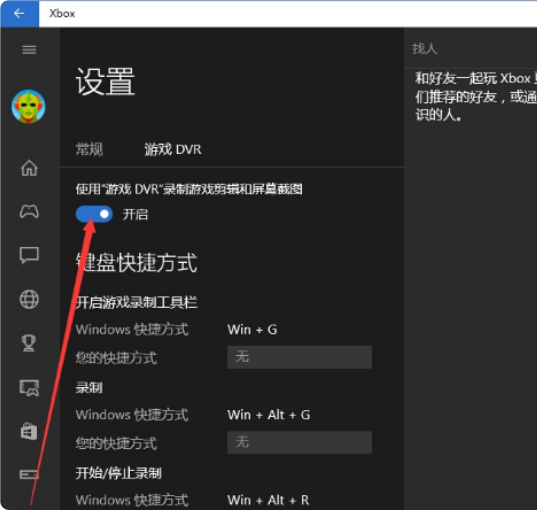
Task: Open Game DVR screen-controller icon
Action: coord(29,388)
